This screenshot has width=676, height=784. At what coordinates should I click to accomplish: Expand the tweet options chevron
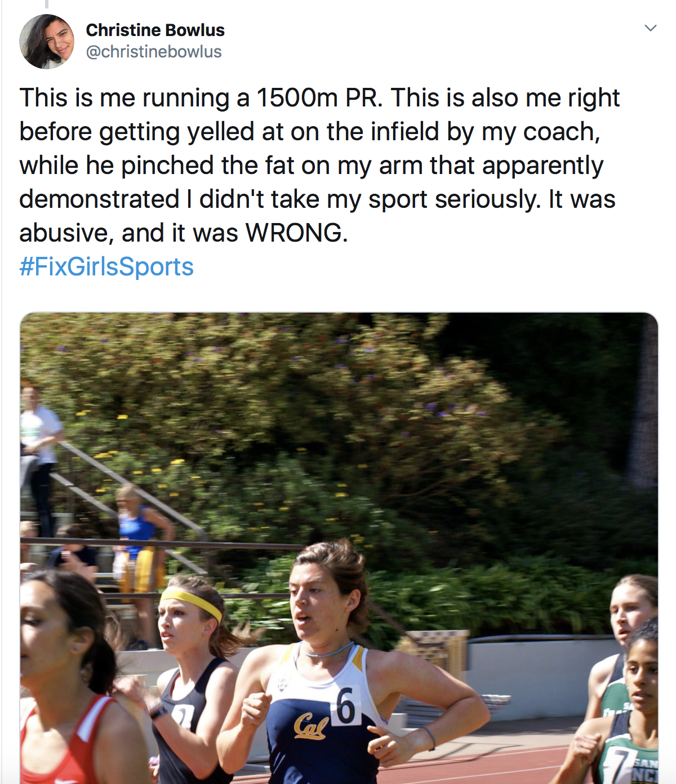point(651,28)
